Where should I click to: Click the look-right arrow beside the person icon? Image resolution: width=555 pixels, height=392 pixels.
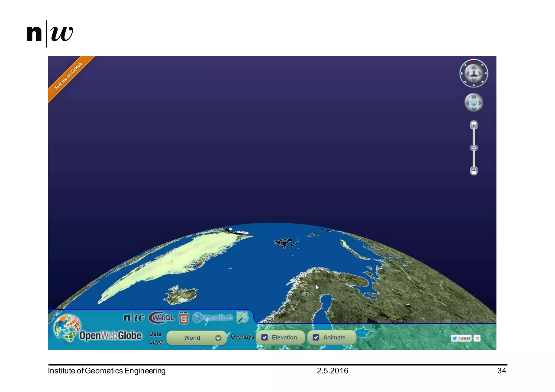coord(480,73)
